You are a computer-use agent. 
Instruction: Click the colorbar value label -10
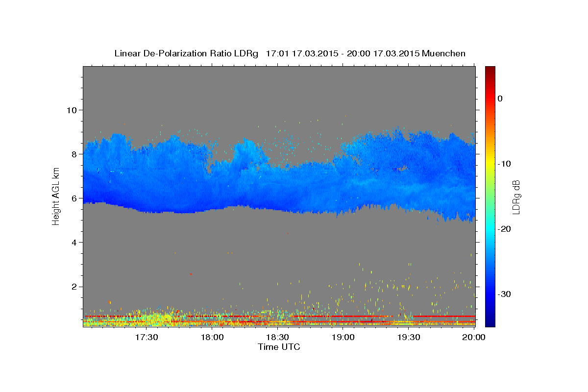click(x=505, y=164)
